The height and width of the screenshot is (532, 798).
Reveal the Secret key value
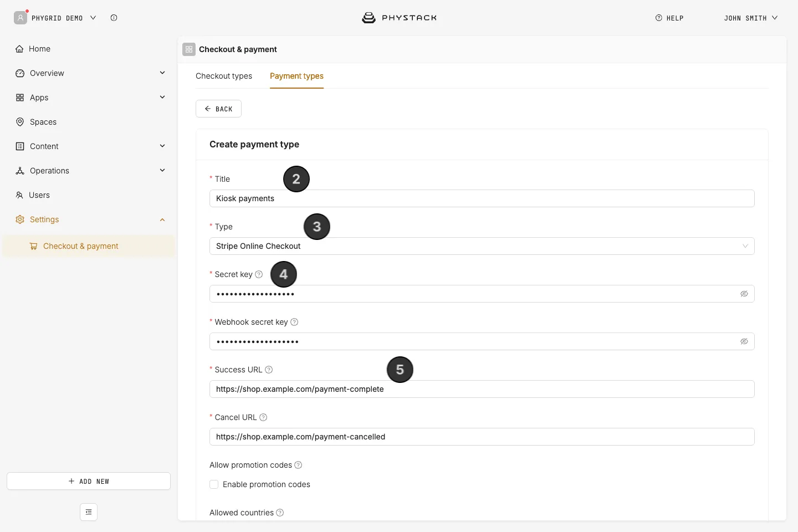(x=744, y=294)
